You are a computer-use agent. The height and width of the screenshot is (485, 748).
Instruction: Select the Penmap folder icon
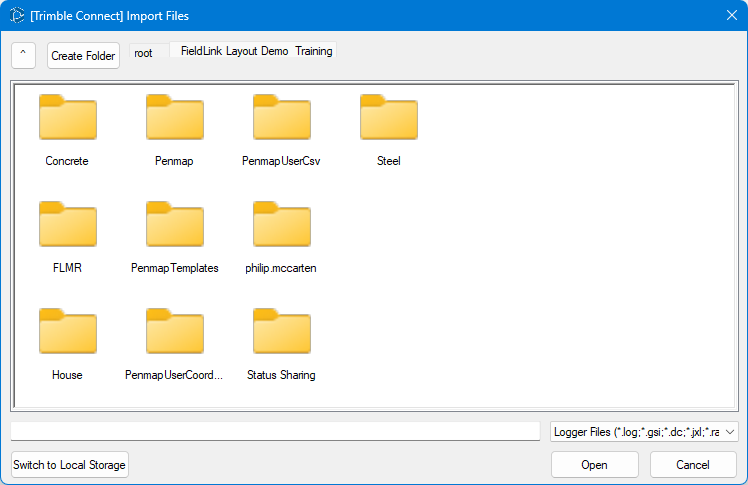[174, 118]
